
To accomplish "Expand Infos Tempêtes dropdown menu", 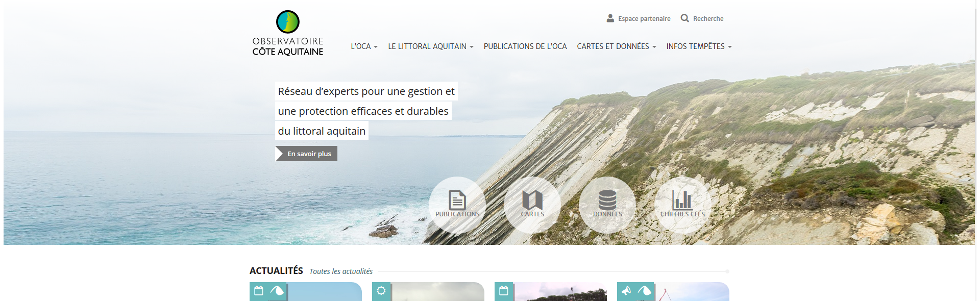I will pyautogui.click(x=699, y=46).
